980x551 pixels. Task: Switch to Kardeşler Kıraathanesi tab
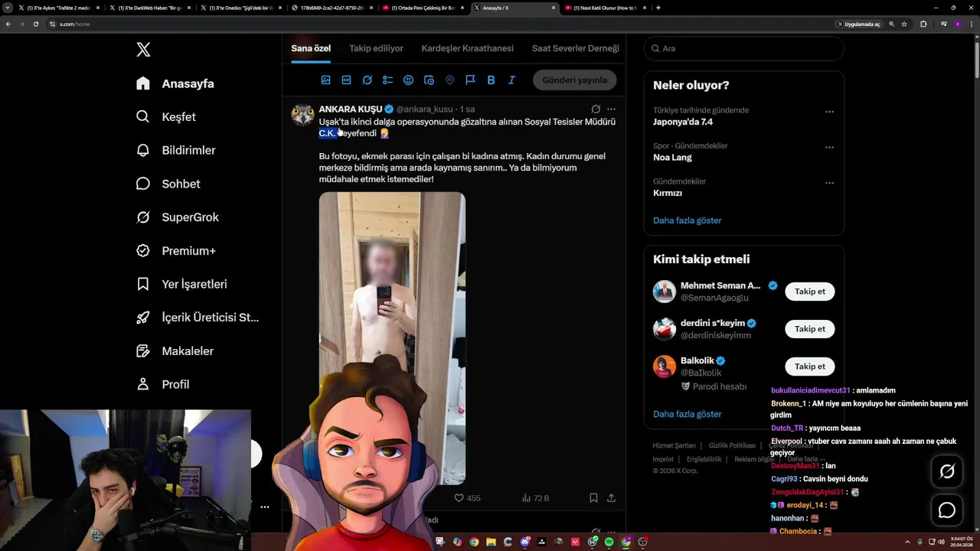pos(467,48)
